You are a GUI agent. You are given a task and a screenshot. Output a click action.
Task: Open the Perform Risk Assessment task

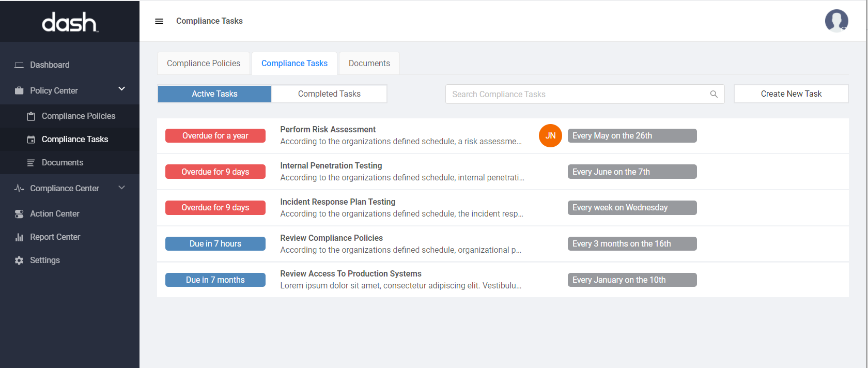click(328, 130)
